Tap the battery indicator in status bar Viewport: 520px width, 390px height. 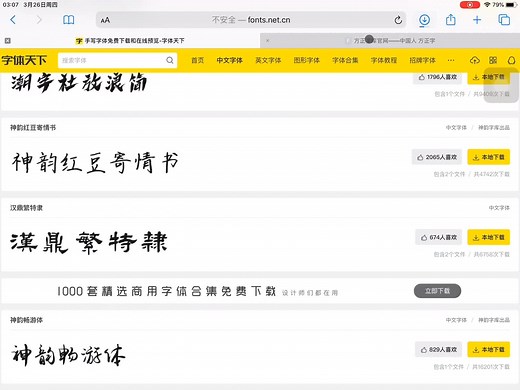point(511,5)
